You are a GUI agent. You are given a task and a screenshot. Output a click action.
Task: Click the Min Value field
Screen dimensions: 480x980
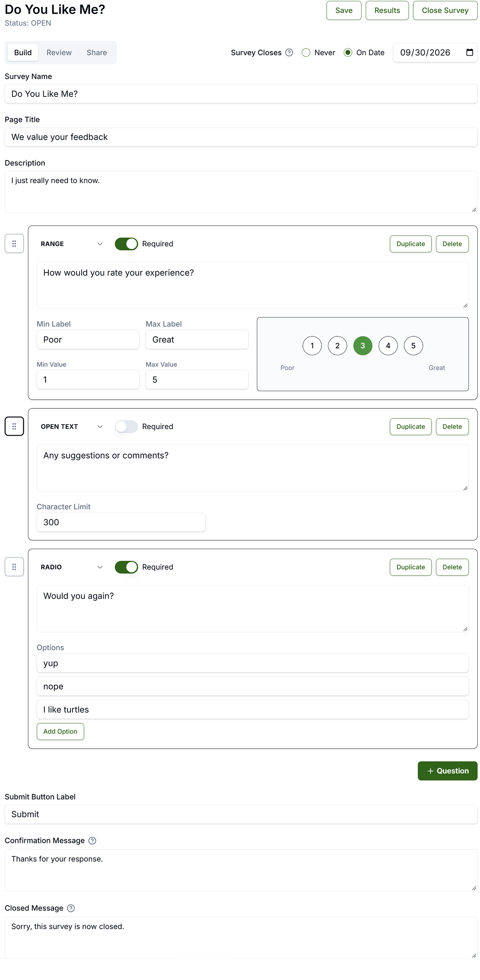[88, 380]
